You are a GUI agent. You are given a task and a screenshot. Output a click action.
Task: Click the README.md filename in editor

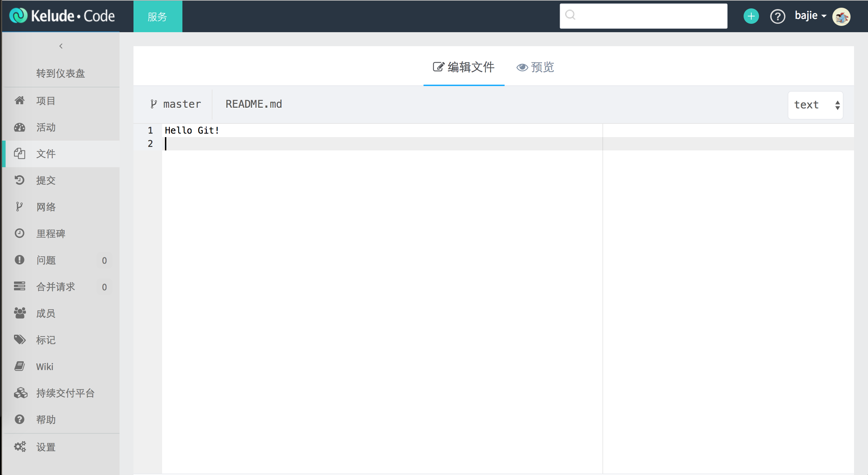(x=254, y=104)
